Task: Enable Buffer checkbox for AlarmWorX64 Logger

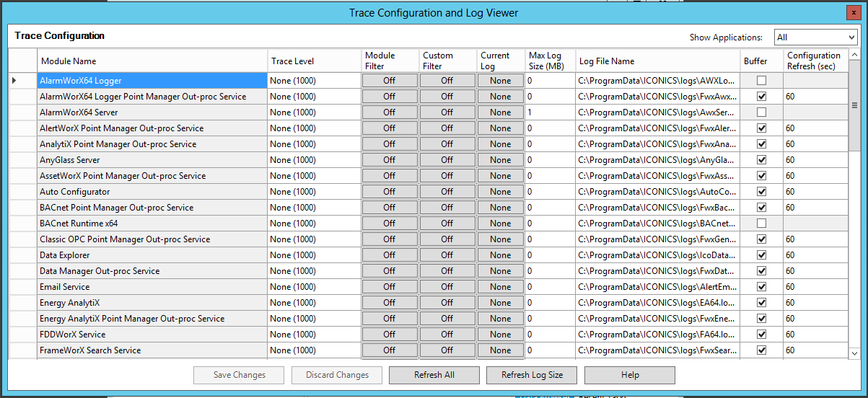Action: point(761,81)
